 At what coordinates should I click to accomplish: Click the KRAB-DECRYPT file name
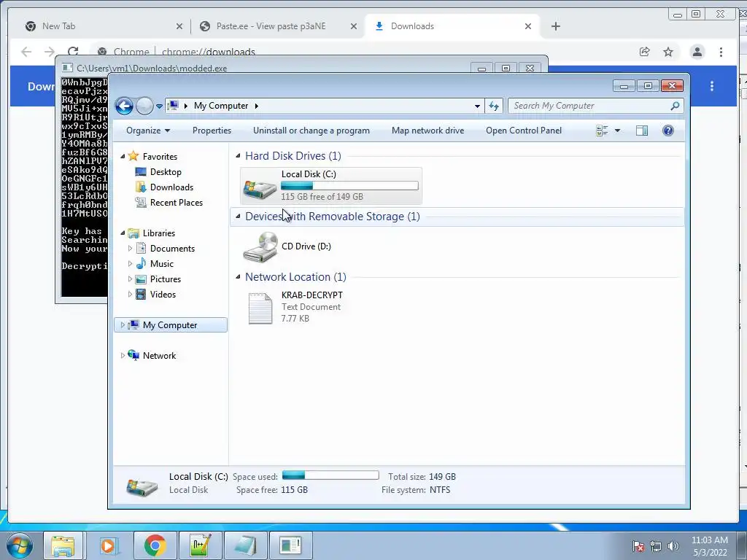pos(312,295)
